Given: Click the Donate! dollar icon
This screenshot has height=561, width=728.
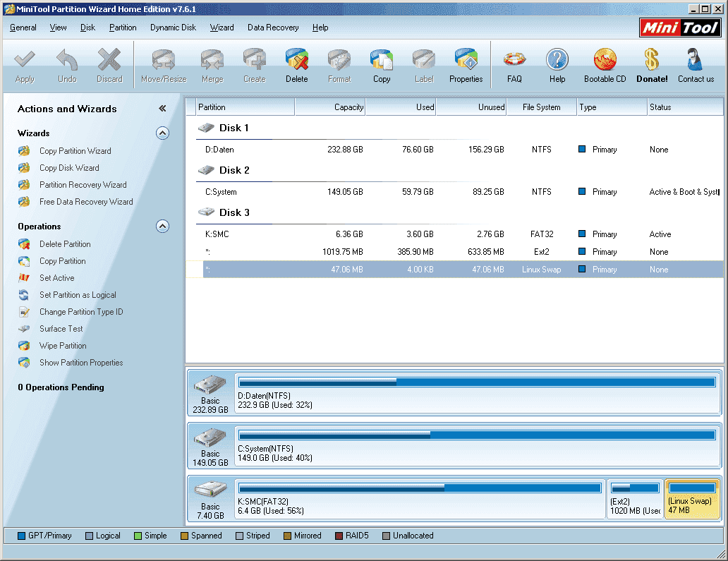Looking at the screenshot, I should pos(652,60).
